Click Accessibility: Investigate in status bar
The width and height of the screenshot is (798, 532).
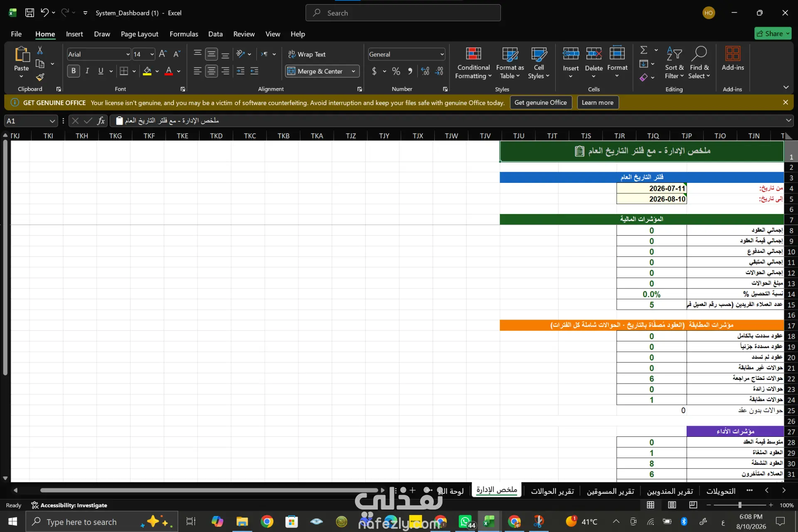69,505
